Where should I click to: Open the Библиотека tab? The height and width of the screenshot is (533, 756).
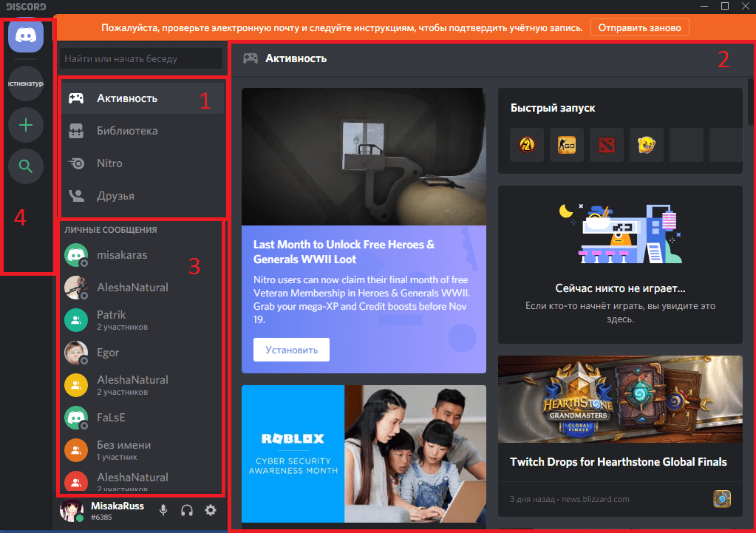(127, 131)
